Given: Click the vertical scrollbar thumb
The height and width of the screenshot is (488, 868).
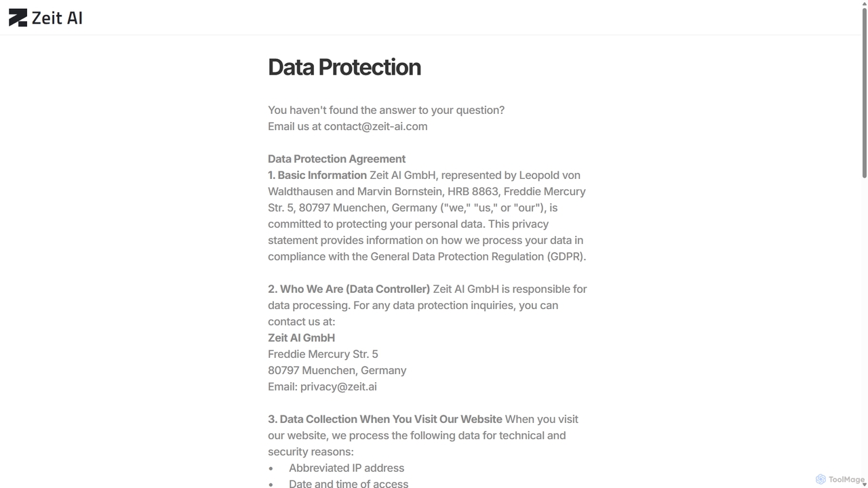Looking at the screenshot, I should click(864, 93).
